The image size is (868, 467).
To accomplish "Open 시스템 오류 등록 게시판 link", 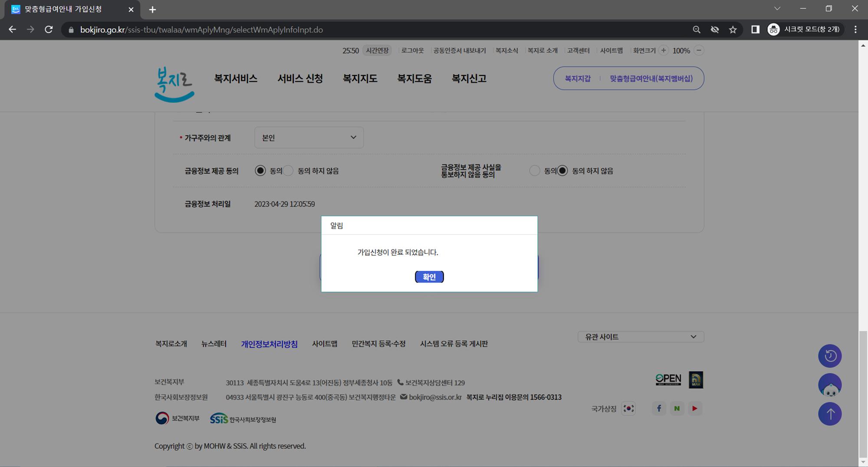I will (x=454, y=344).
